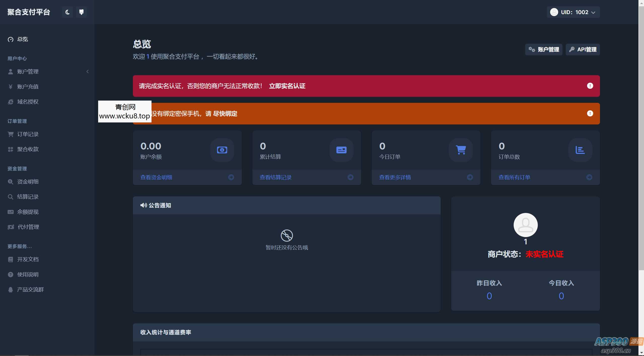The height and width of the screenshot is (356, 644).
Task: Toggle the plug icon in top bar
Action: pos(81,12)
